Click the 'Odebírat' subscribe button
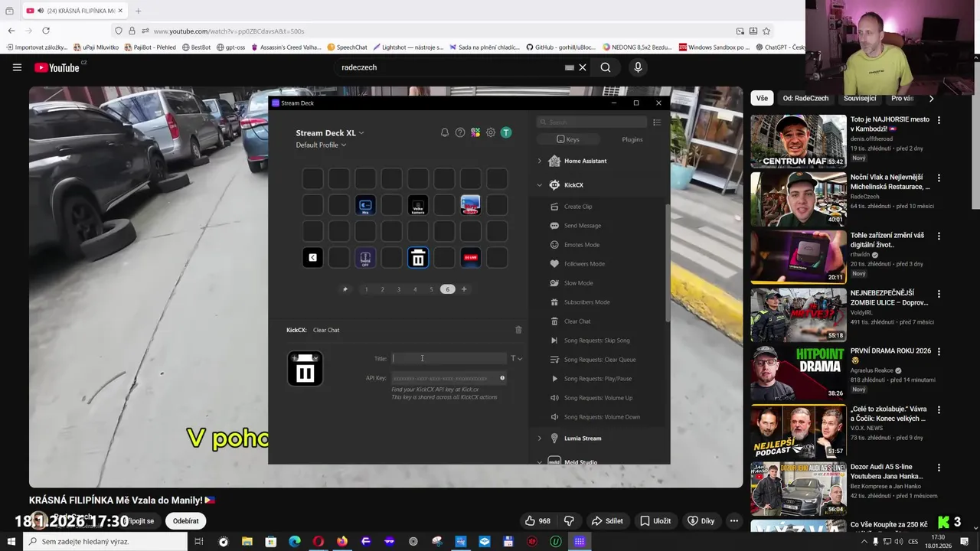Image resolution: width=980 pixels, height=551 pixels. (185, 521)
